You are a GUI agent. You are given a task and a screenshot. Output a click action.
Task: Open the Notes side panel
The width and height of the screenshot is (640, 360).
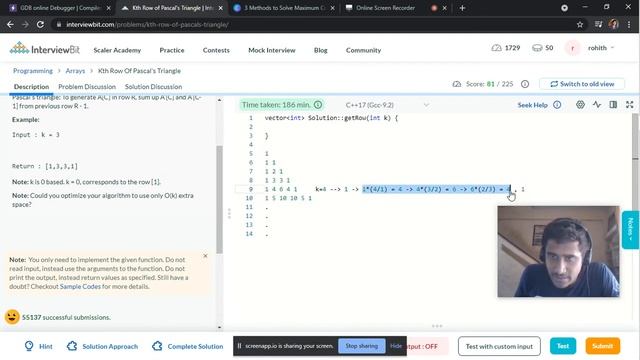click(631, 230)
